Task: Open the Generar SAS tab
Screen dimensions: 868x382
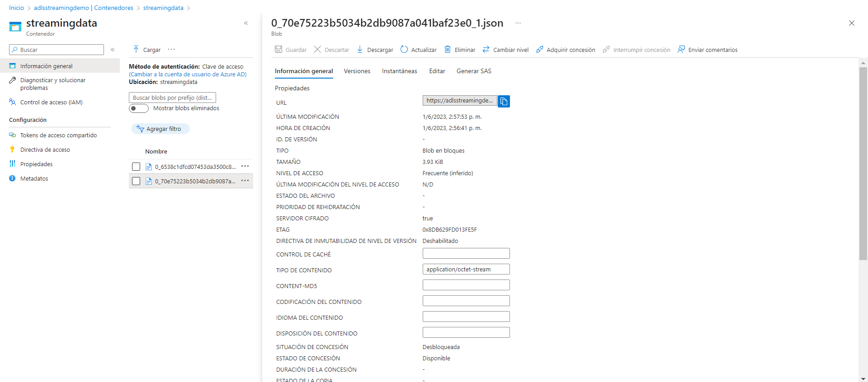Action: [x=473, y=71]
